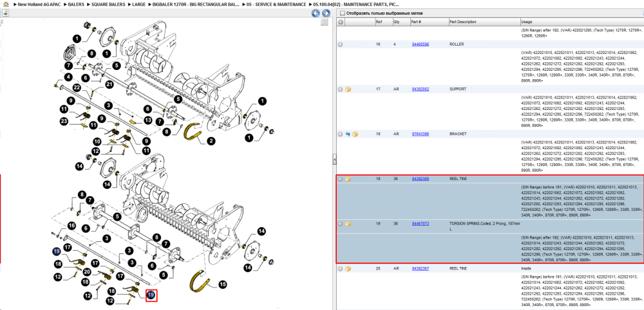
Task: Click the circle icon in the table header
Action: click(341, 22)
